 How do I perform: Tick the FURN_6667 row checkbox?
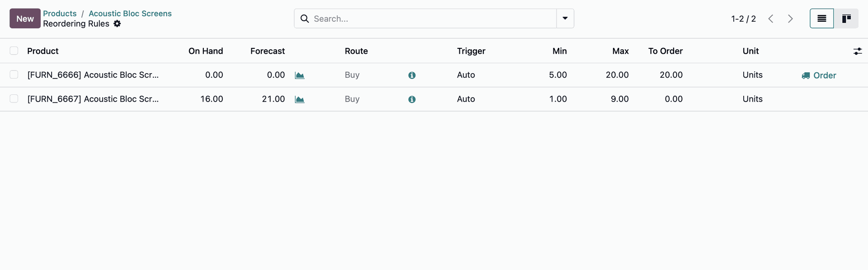click(x=14, y=99)
